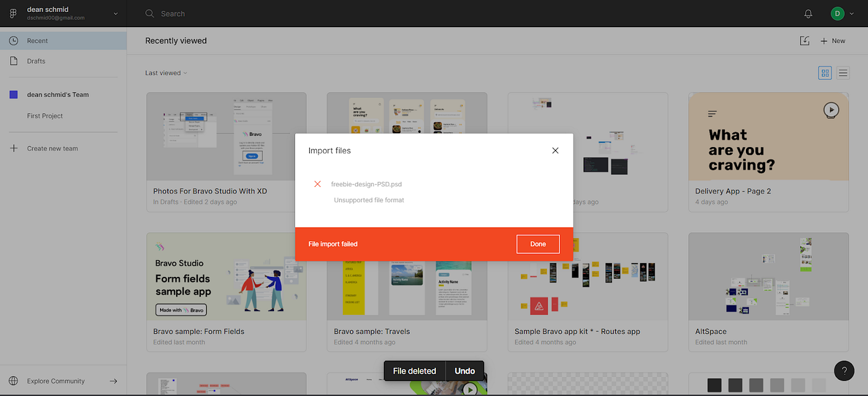Viewport: 868px width, 396px height.
Task: Click dschmid00@gmail.com email text
Action: pos(56,18)
